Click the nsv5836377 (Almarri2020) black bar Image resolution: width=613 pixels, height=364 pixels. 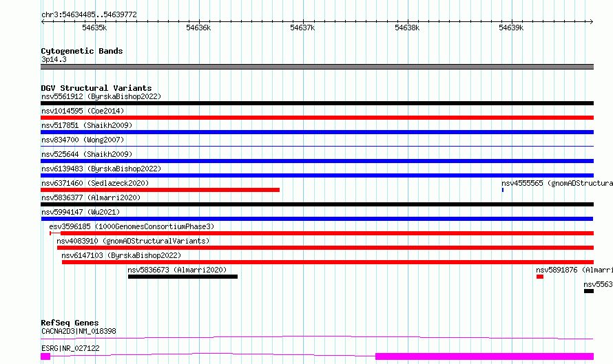[x=317, y=204]
